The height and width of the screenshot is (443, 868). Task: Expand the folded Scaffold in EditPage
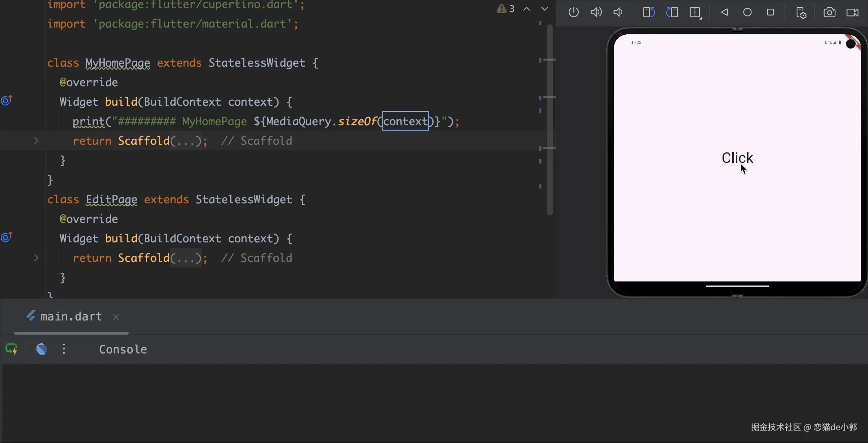pos(36,258)
